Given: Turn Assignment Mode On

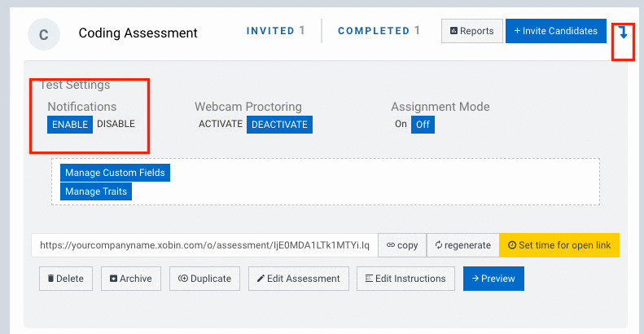Looking at the screenshot, I should 401,124.
